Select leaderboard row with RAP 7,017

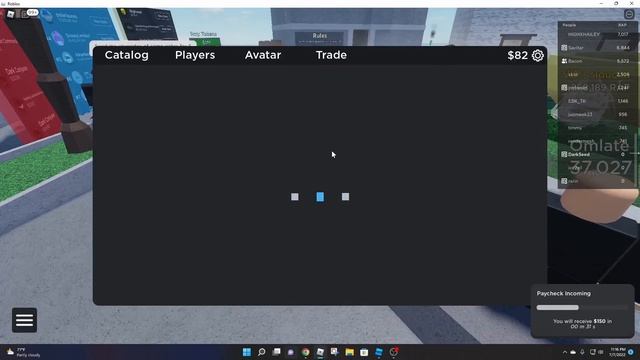[597, 35]
